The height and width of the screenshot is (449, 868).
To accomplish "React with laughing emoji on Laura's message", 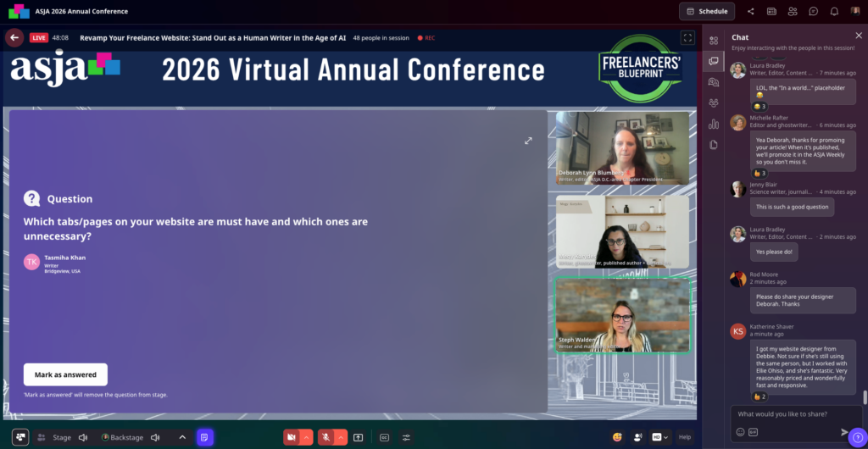I will [759, 106].
